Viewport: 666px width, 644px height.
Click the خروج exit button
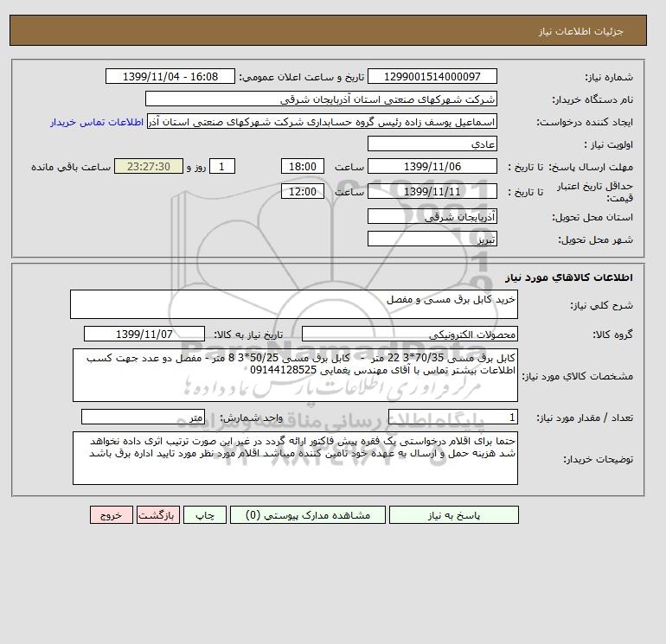coord(112,515)
